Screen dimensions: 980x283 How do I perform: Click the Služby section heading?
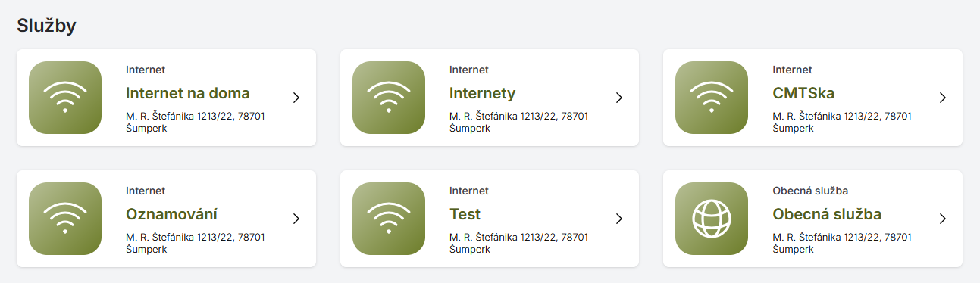pyautogui.click(x=47, y=25)
